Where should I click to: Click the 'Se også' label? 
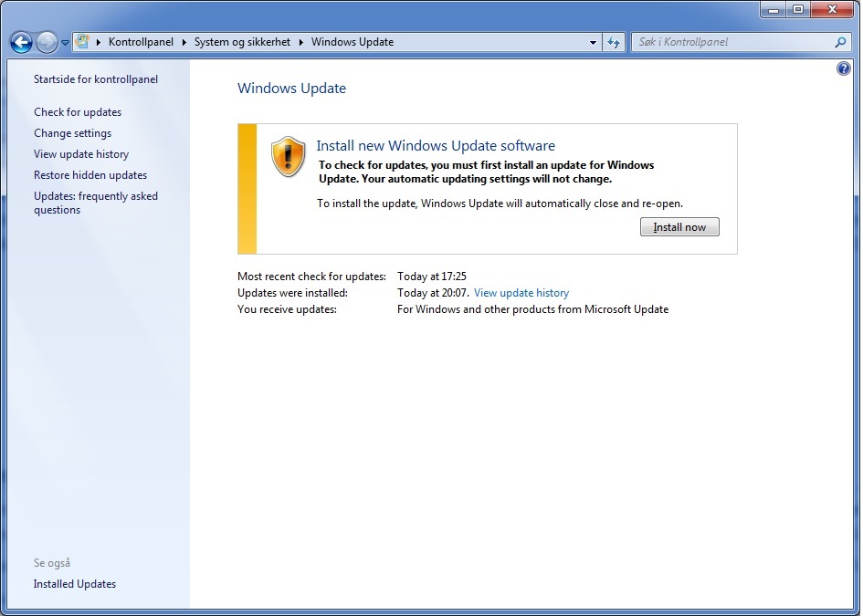[x=52, y=563]
